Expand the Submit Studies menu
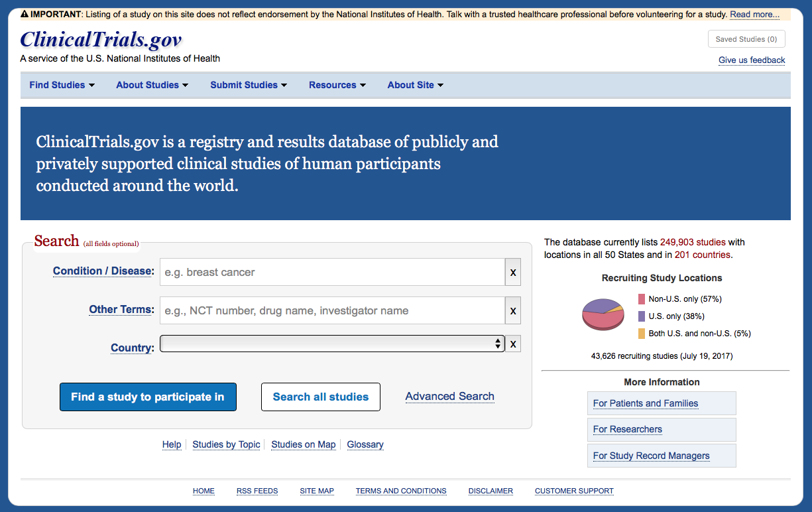This screenshot has width=812, height=512. pos(249,85)
